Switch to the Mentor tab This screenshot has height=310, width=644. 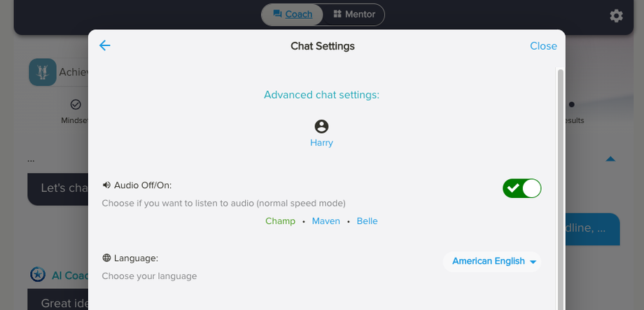click(x=354, y=15)
